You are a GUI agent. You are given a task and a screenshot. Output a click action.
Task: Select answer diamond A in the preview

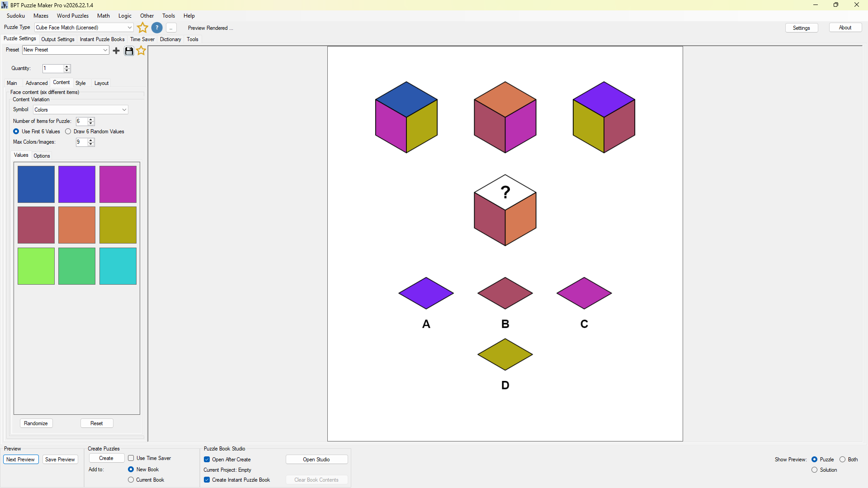[x=426, y=293]
